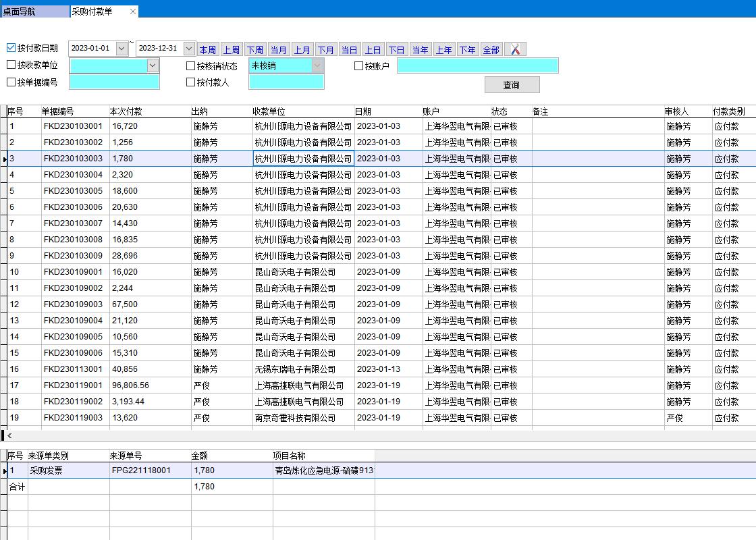Select the 当年 (current year) date shortcut

click(x=420, y=49)
